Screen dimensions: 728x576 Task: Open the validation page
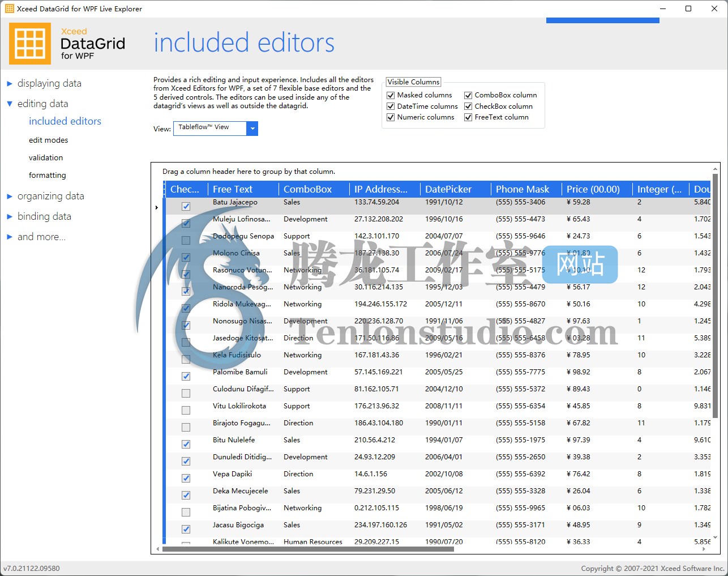pyautogui.click(x=46, y=157)
